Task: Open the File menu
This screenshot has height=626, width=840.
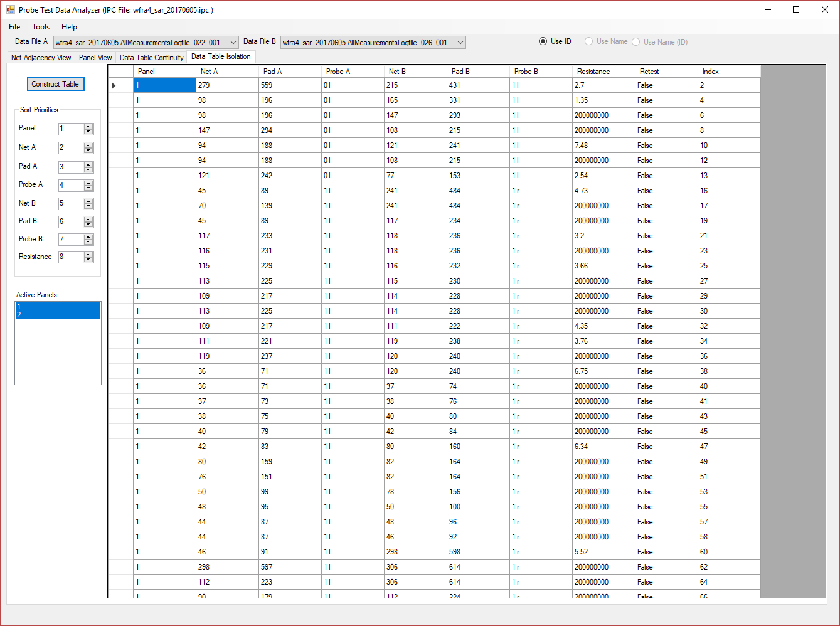Action: click(x=14, y=27)
